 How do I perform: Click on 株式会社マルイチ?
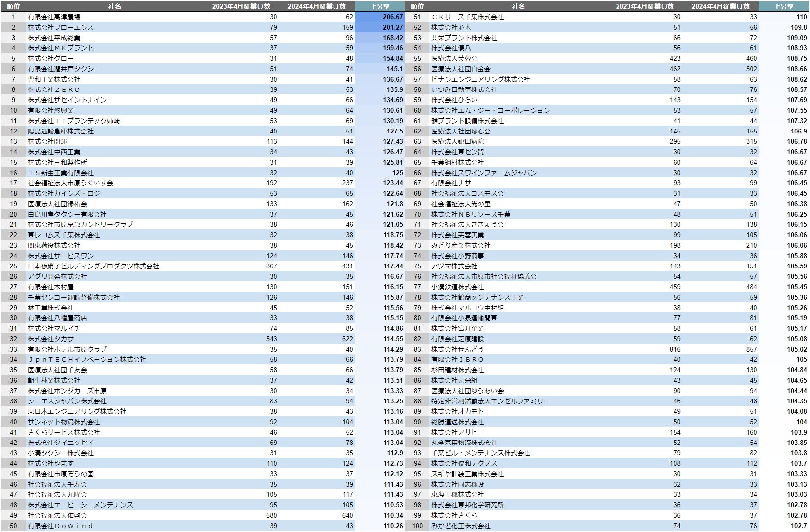[54, 328]
